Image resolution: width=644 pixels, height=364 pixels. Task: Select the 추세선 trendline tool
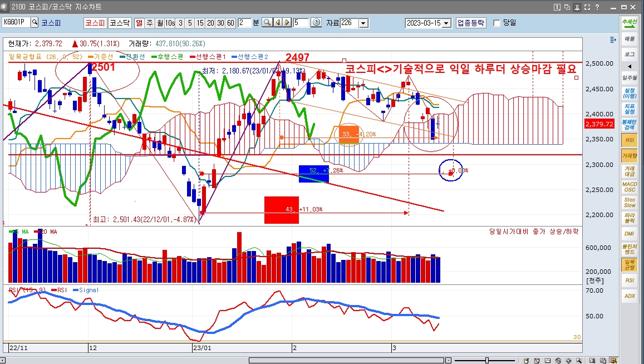[629, 23]
